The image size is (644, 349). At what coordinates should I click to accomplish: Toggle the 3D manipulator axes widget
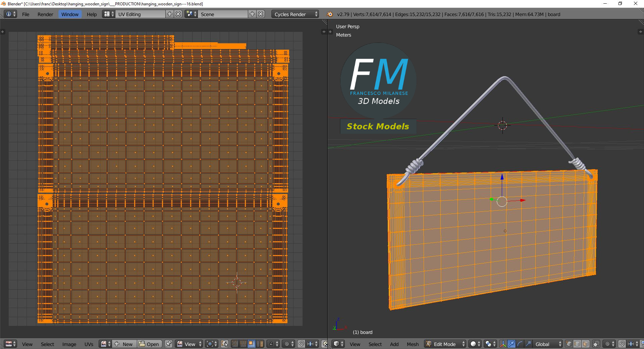click(503, 344)
